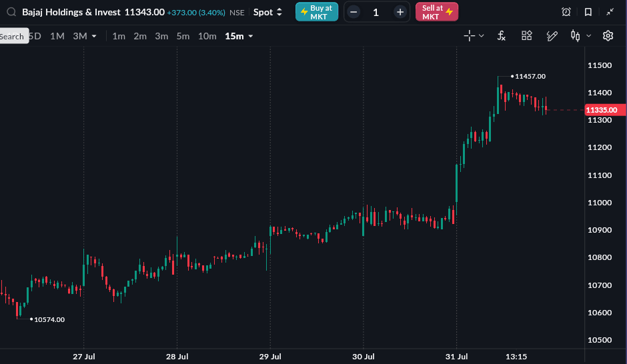
Task: Click the 30 Jul date label
Action: click(x=364, y=357)
